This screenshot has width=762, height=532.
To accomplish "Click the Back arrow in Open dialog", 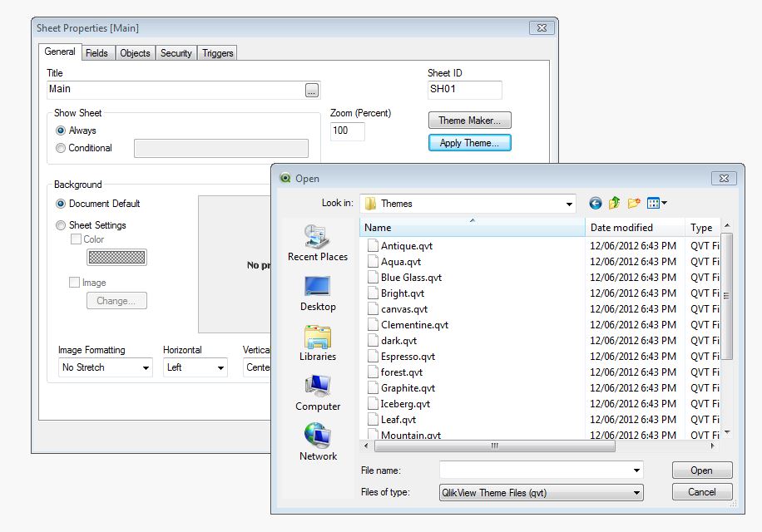I will (x=595, y=203).
